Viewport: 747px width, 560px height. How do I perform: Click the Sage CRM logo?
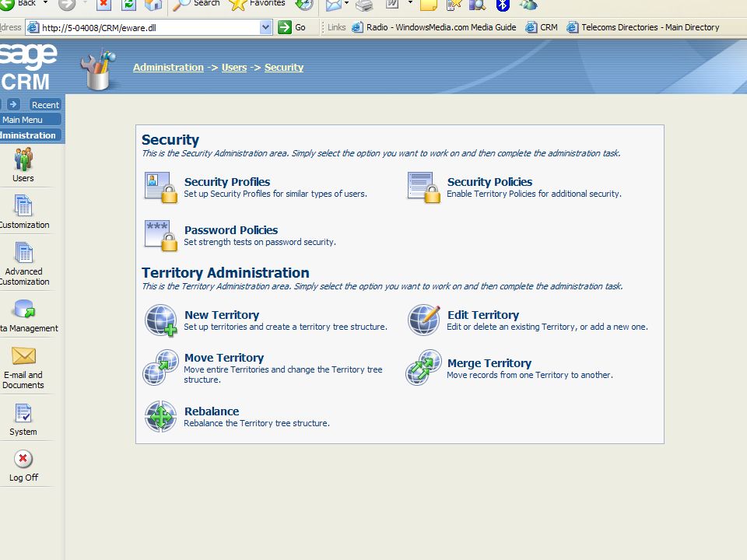coord(29,67)
